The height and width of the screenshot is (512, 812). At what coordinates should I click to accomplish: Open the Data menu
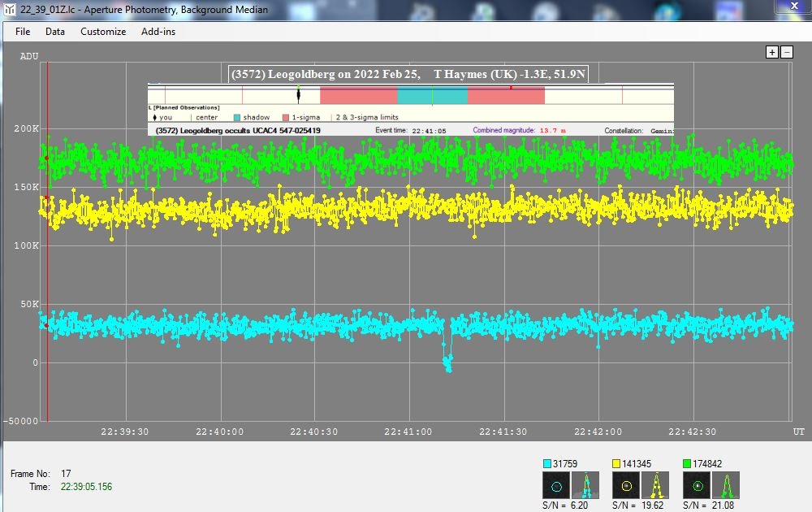55,32
